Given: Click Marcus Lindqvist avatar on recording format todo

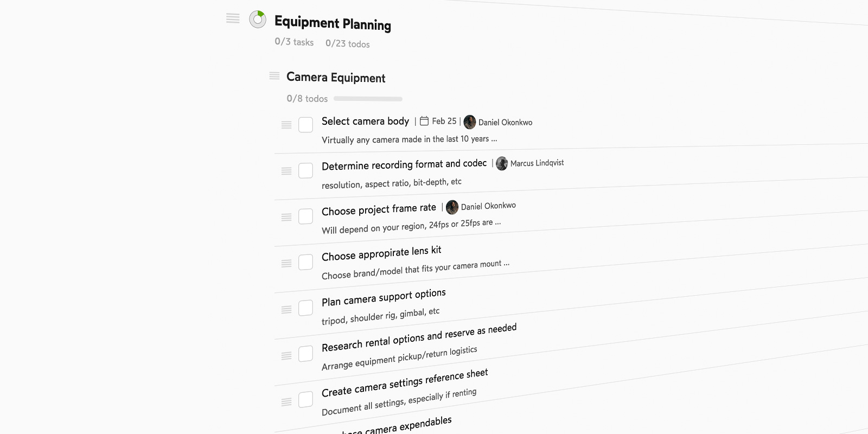Looking at the screenshot, I should click(502, 163).
